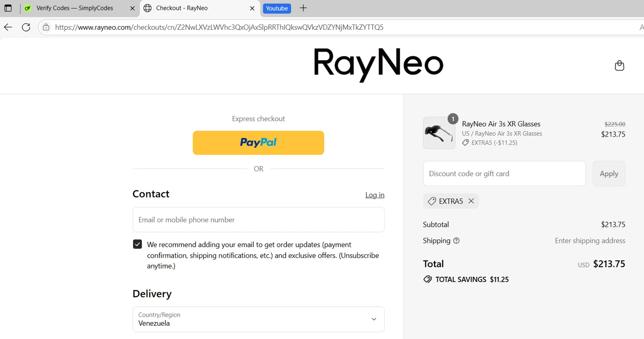Viewport: 644px width, 339px height.
Task: Click the Enter shipping address text
Action: click(590, 241)
